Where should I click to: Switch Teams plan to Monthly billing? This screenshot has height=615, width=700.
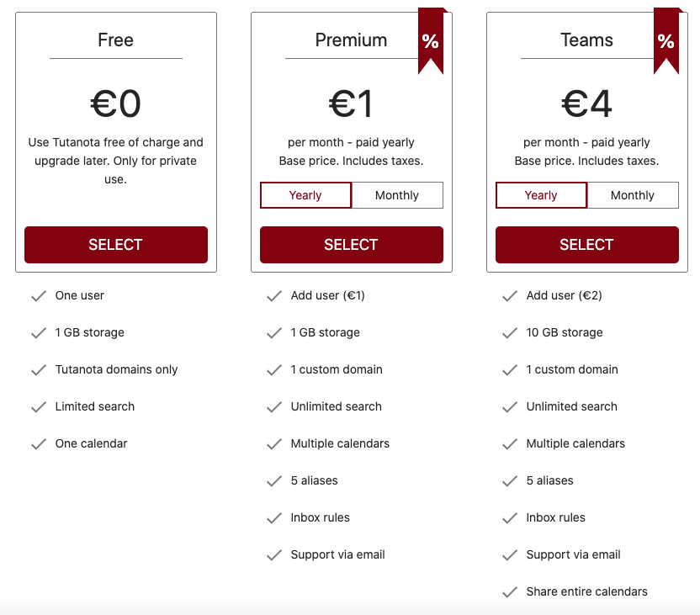[x=633, y=195]
